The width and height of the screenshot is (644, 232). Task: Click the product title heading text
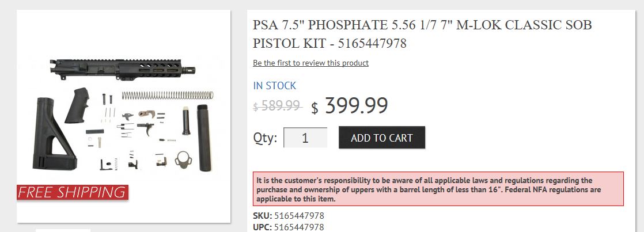click(422, 33)
